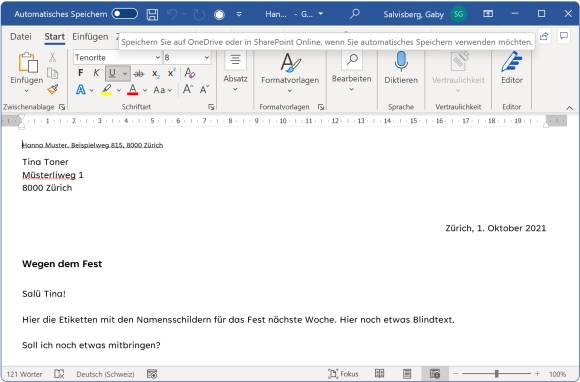Switch to web layout view icon
The width and height of the screenshot is (580, 382).
pyautogui.click(x=435, y=374)
